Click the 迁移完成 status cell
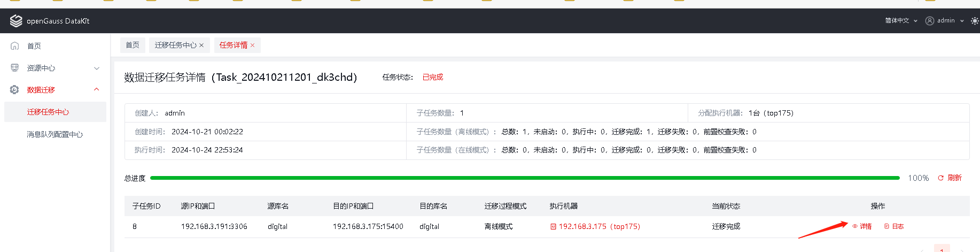 pyautogui.click(x=726, y=227)
